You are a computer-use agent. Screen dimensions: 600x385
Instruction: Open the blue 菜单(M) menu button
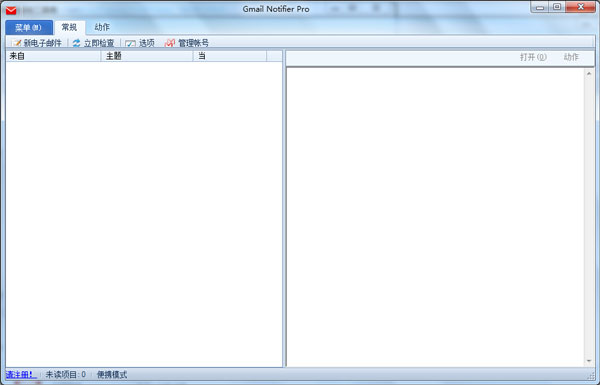point(29,28)
